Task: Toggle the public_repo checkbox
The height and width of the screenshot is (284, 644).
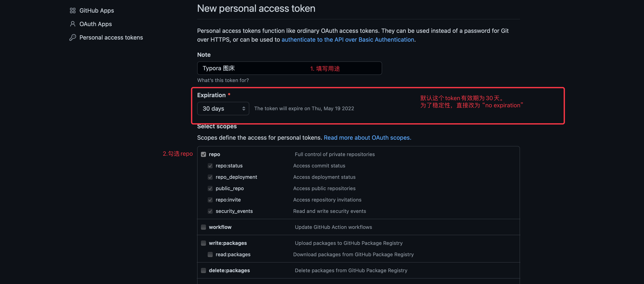Action: coord(210,188)
